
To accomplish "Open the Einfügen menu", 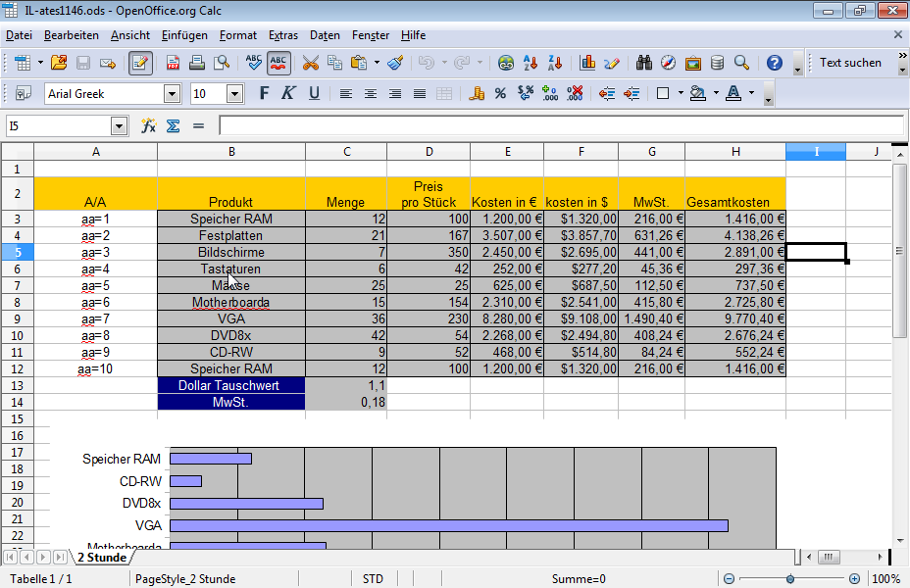I will (184, 35).
